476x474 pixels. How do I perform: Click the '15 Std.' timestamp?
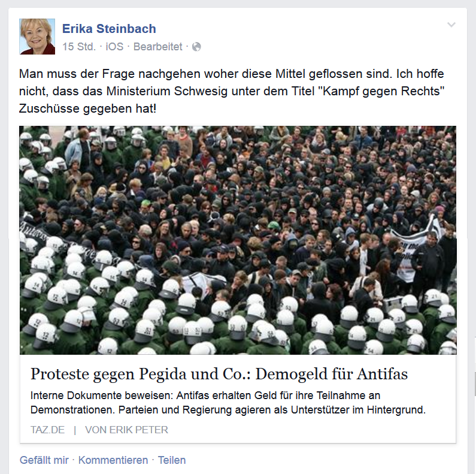(79, 47)
